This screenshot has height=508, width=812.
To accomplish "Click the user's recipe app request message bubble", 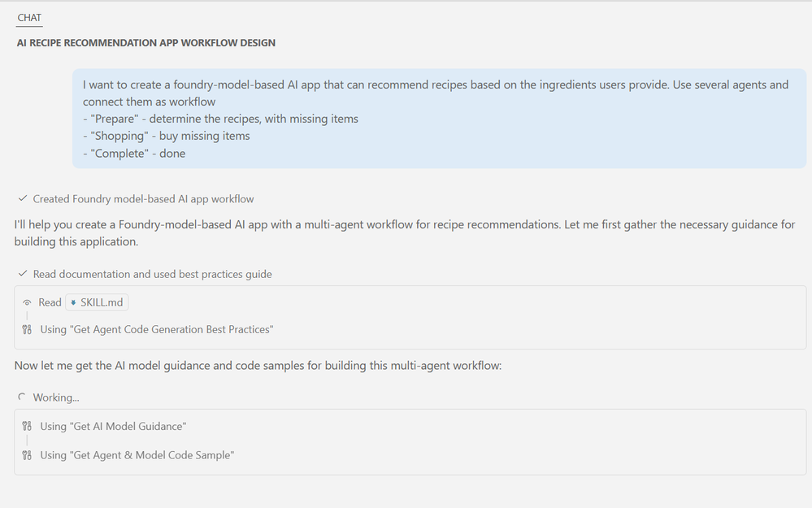I will coord(439,119).
